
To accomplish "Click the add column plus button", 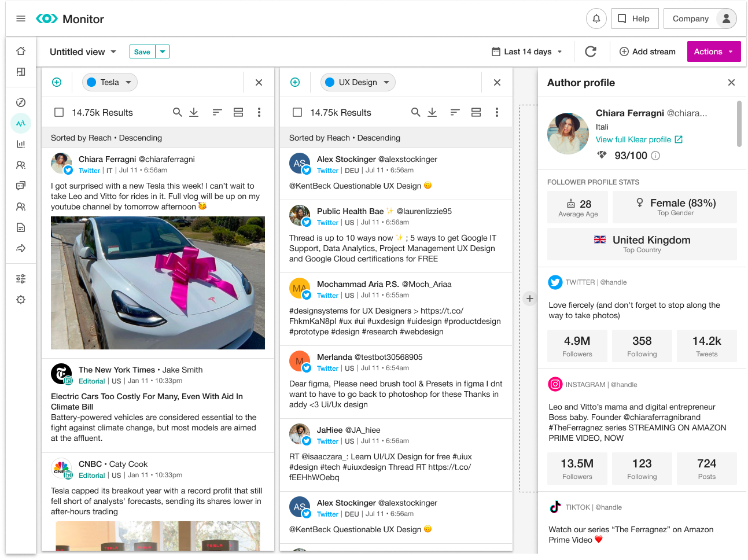I will click(529, 299).
